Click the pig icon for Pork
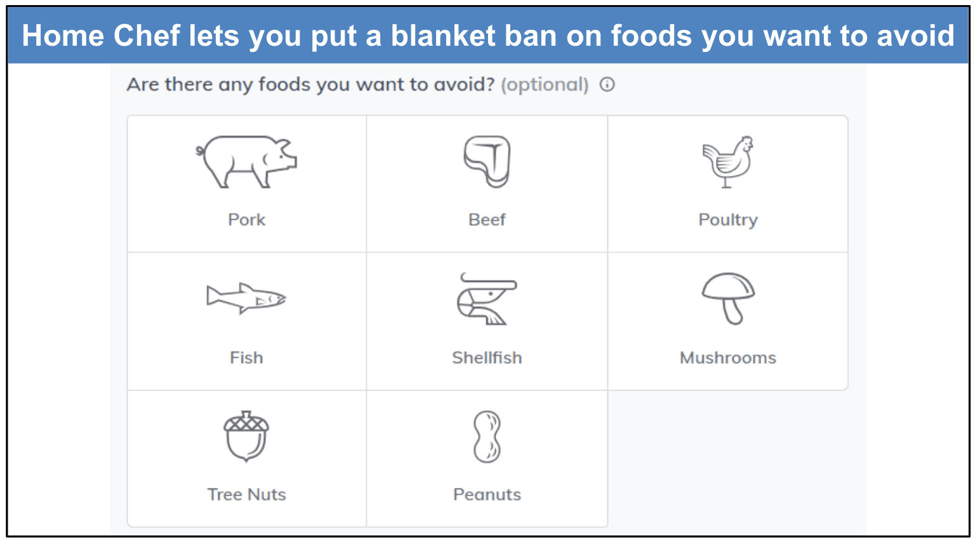 246,161
